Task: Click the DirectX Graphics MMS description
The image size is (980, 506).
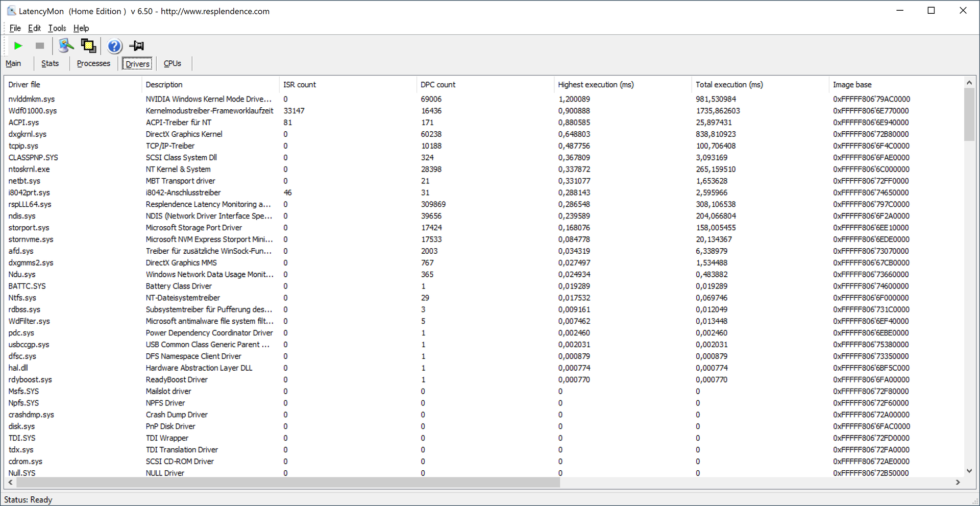Action: [x=181, y=263]
